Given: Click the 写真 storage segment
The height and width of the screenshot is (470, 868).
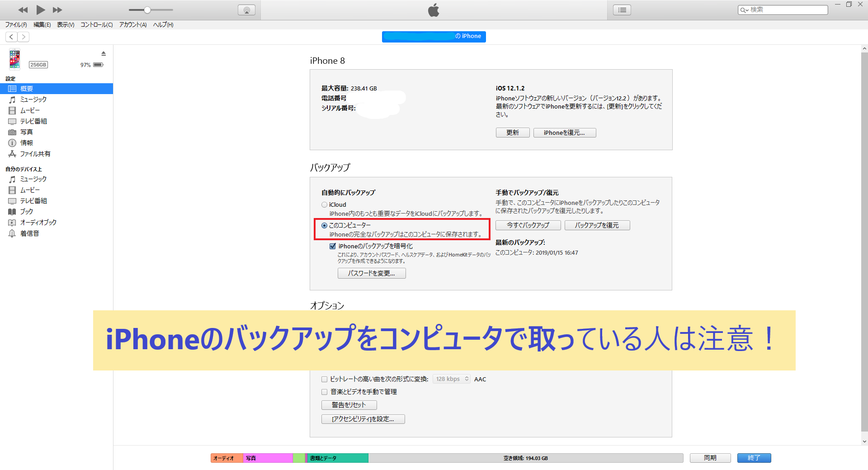Looking at the screenshot, I should coord(268,458).
